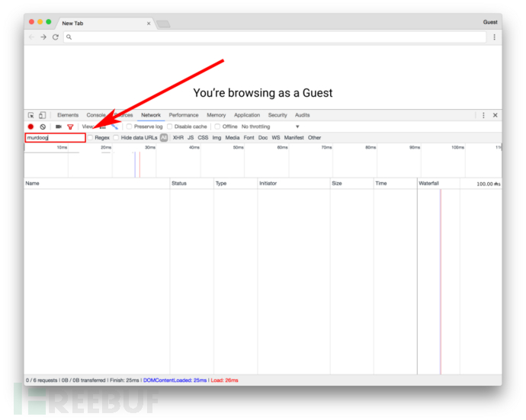Reload the page
The image size is (526, 420).
pos(56,37)
